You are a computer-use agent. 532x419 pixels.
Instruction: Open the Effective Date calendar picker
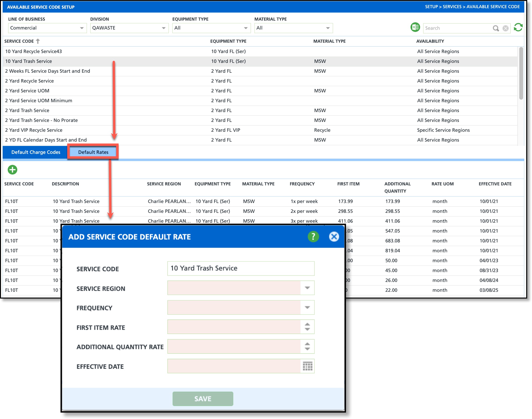[307, 366]
